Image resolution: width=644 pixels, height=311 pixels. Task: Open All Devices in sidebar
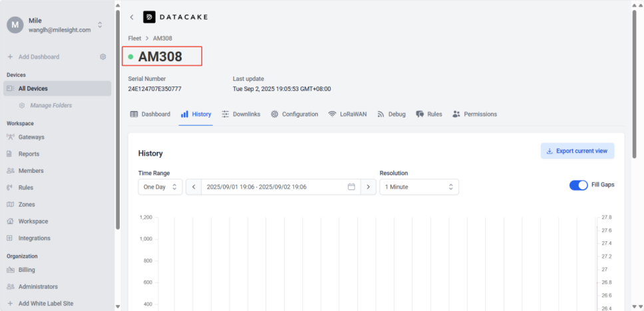57,88
